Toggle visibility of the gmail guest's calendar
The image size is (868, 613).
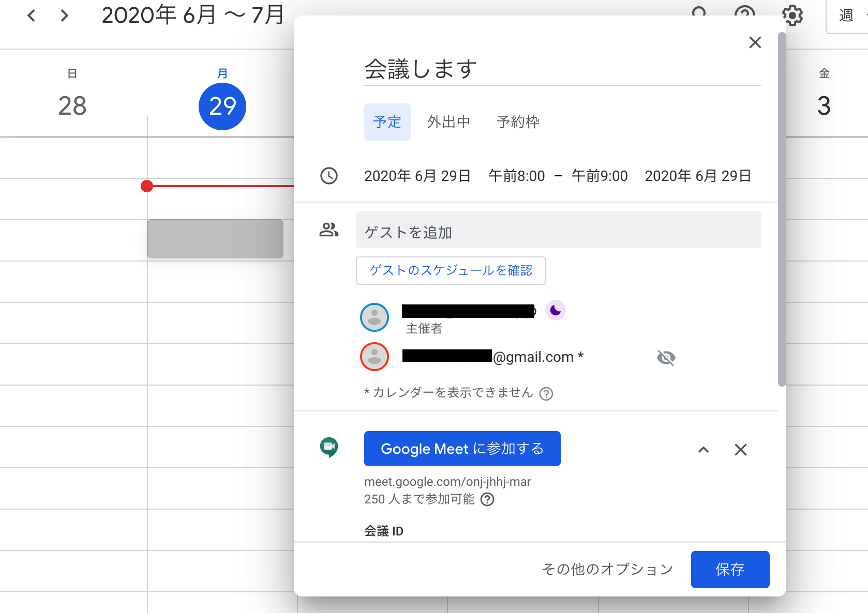point(665,357)
